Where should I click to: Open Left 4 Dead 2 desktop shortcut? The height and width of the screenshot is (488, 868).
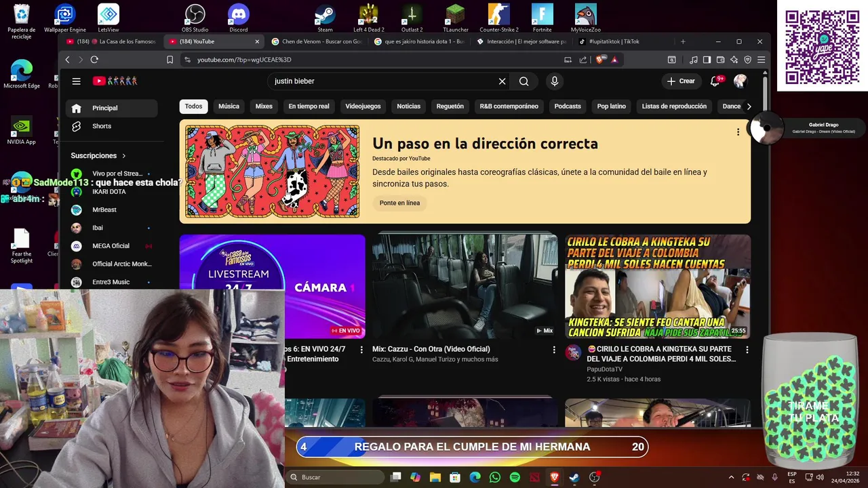point(368,18)
